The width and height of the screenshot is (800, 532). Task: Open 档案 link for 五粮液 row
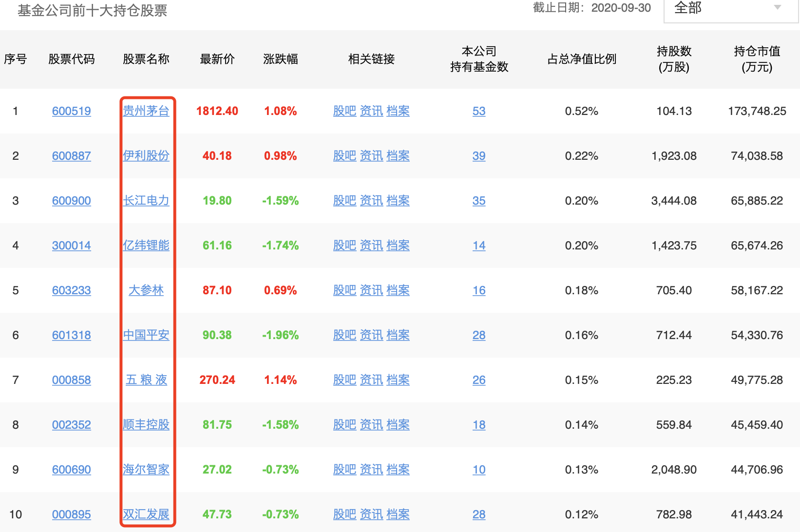click(x=398, y=380)
